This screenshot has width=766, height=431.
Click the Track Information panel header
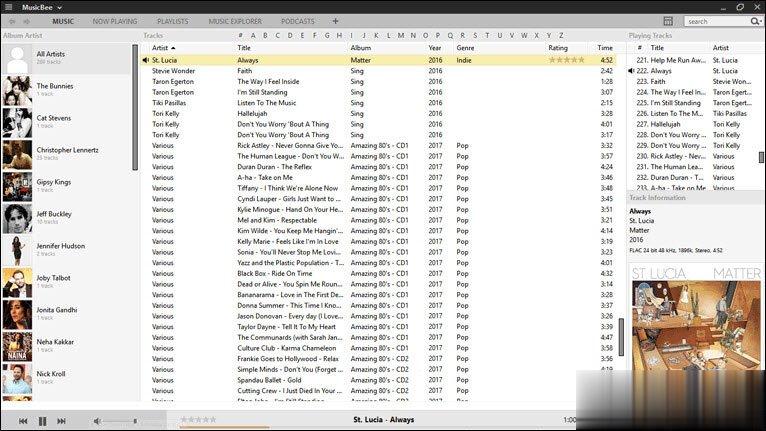(x=657, y=197)
